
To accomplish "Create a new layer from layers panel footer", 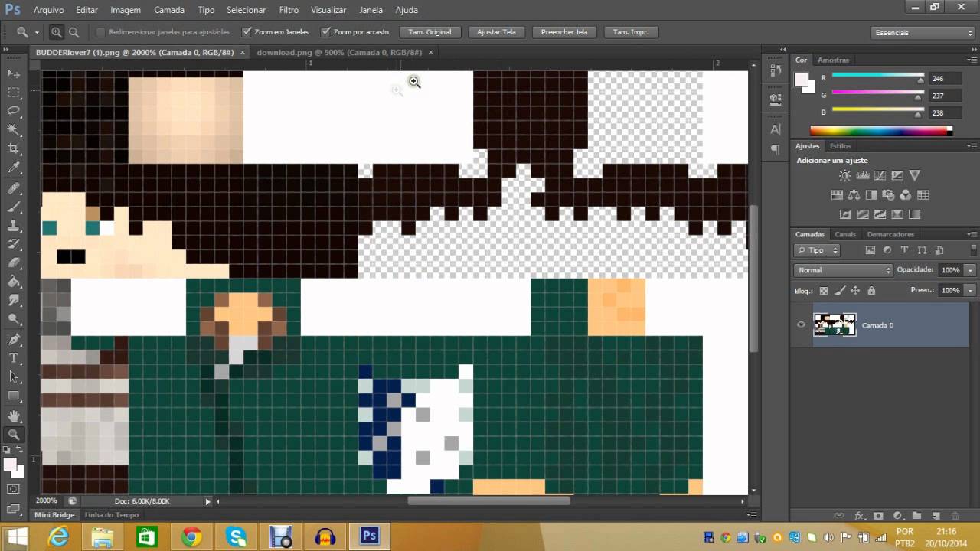I will 936,517.
